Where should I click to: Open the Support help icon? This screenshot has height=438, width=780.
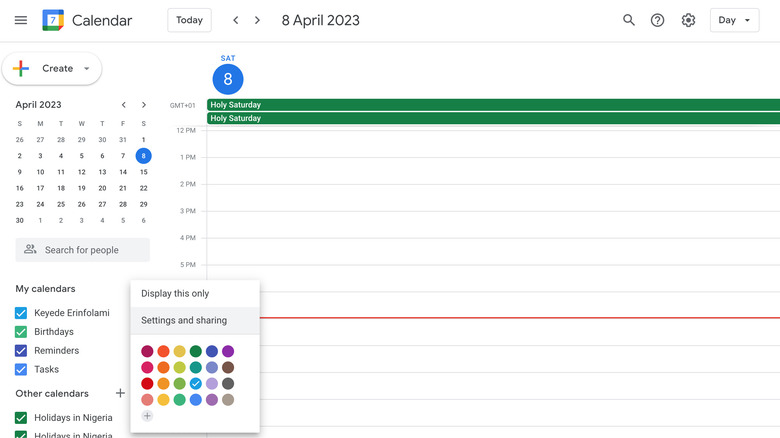click(x=657, y=20)
